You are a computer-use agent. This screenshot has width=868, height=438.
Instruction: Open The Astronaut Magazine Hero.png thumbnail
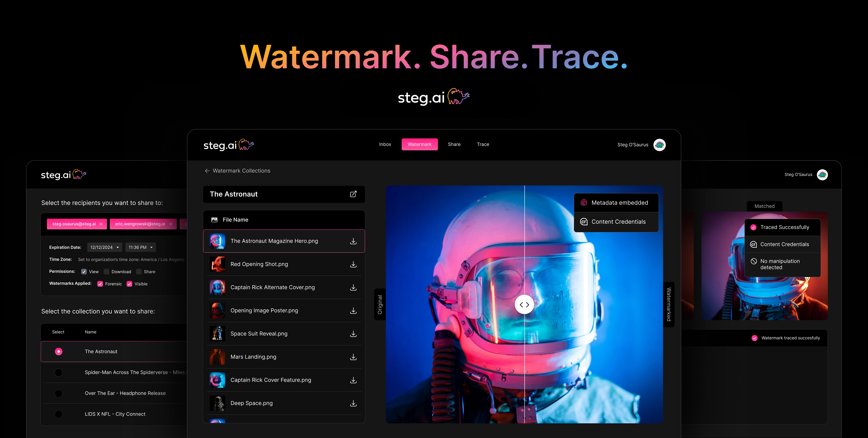coord(217,241)
